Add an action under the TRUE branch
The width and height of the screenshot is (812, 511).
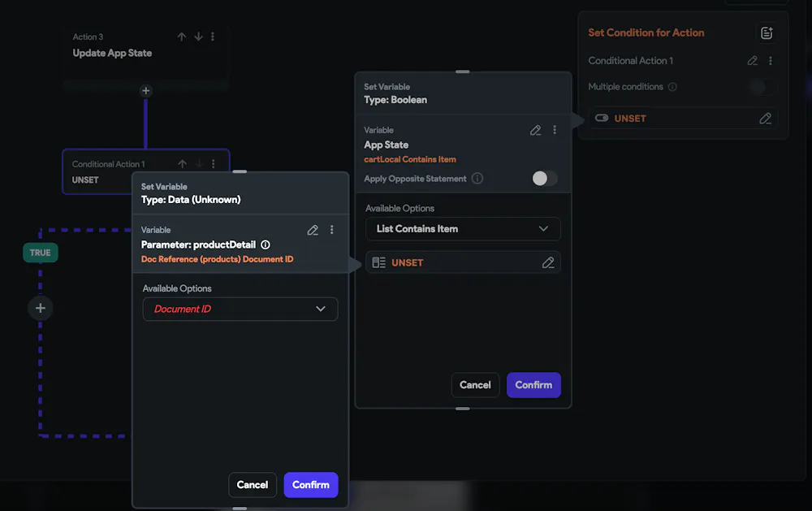tap(41, 309)
